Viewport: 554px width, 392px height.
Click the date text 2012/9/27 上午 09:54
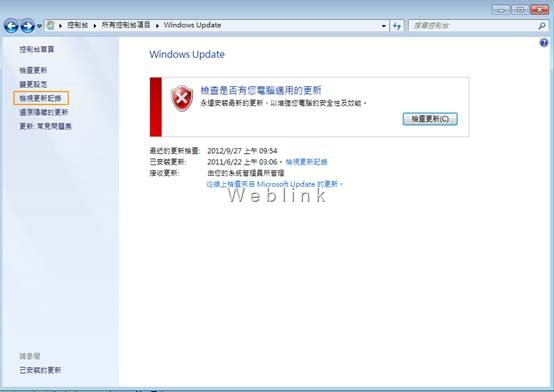pos(242,151)
